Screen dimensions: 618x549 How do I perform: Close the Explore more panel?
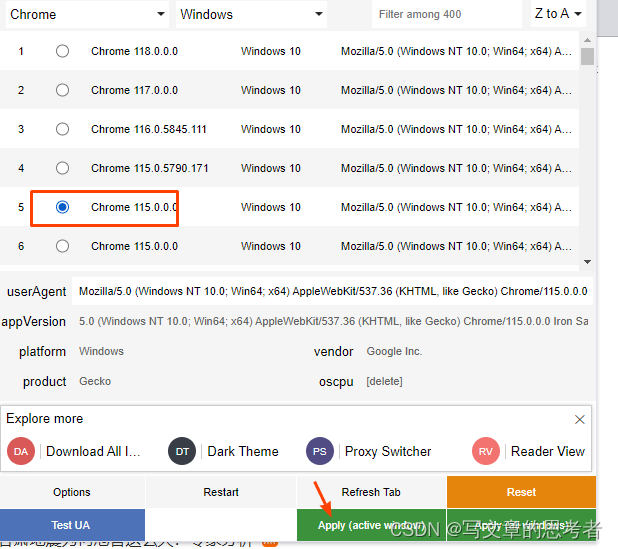579,419
